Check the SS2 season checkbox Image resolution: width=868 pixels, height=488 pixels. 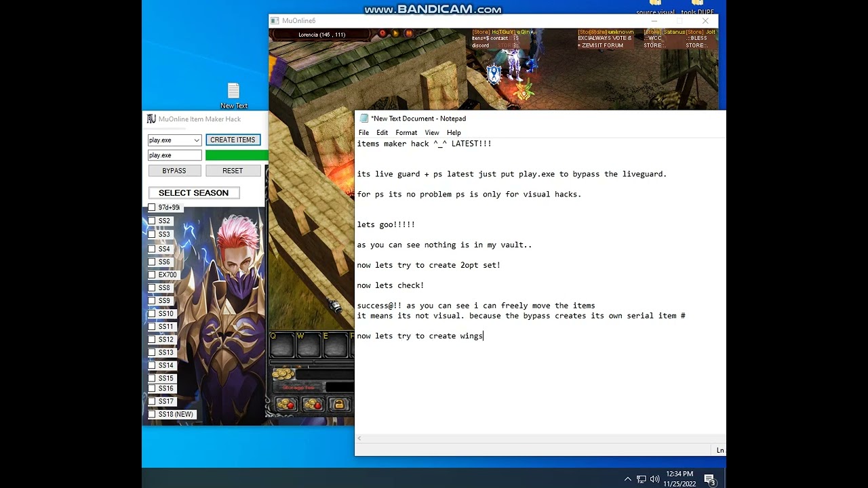point(152,221)
